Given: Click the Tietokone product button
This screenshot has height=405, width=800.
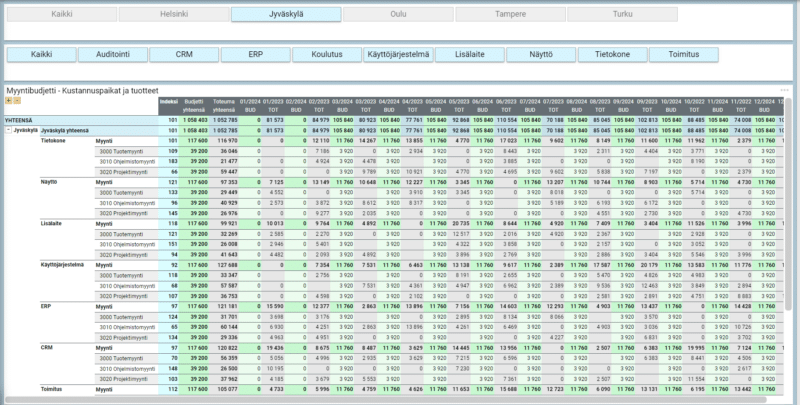Looking at the screenshot, I should [613, 55].
